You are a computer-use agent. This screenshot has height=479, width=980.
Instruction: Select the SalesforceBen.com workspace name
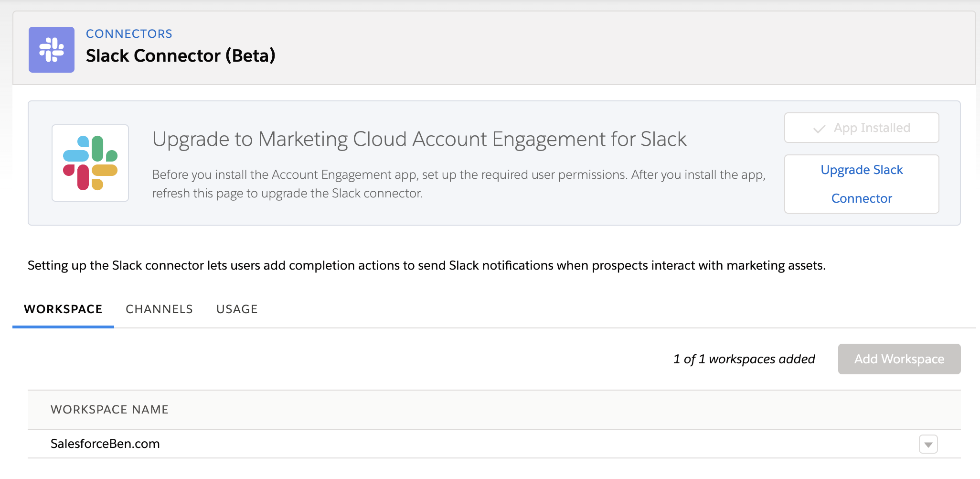click(105, 444)
